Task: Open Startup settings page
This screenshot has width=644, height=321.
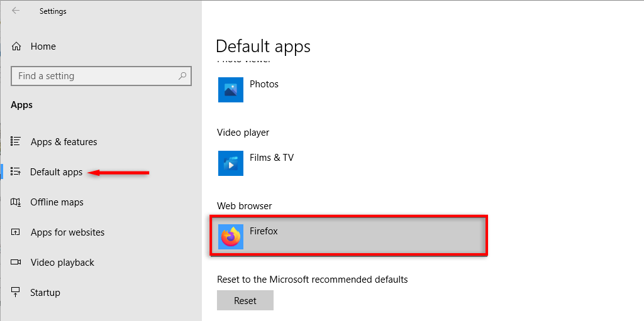Action: point(45,293)
